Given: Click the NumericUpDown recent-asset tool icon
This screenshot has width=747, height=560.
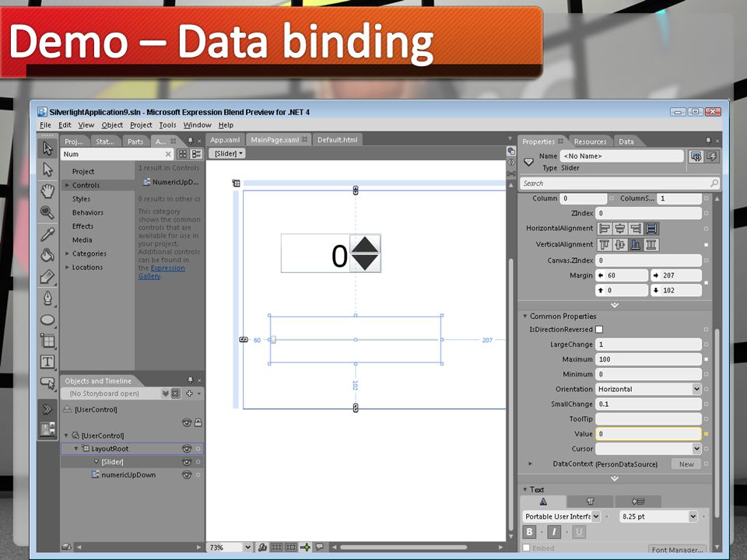Looking at the screenshot, I should click(x=47, y=429).
